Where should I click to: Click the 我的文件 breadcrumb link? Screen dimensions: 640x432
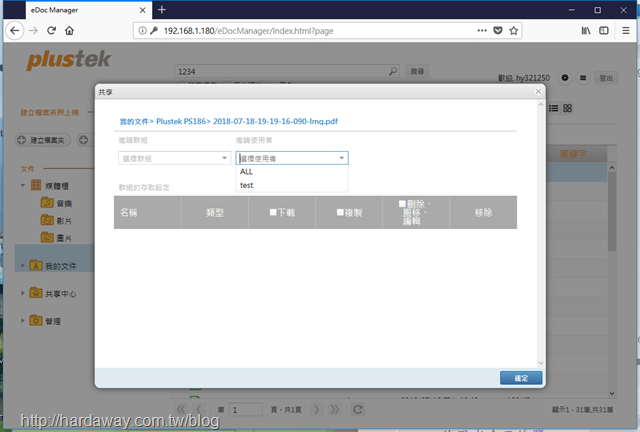click(133, 121)
